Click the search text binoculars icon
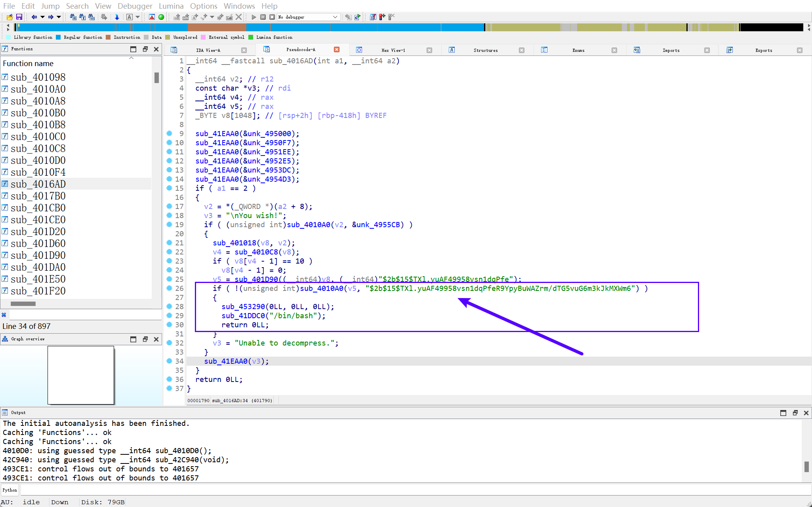812x507 pixels. [x=82, y=17]
